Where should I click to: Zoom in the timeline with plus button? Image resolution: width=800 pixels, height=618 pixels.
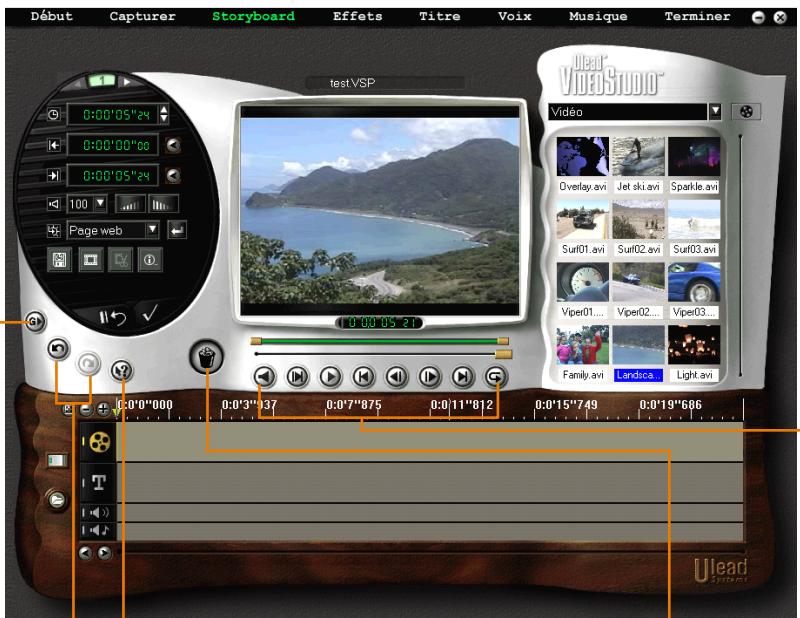pyautogui.click(x=103, y=409)
